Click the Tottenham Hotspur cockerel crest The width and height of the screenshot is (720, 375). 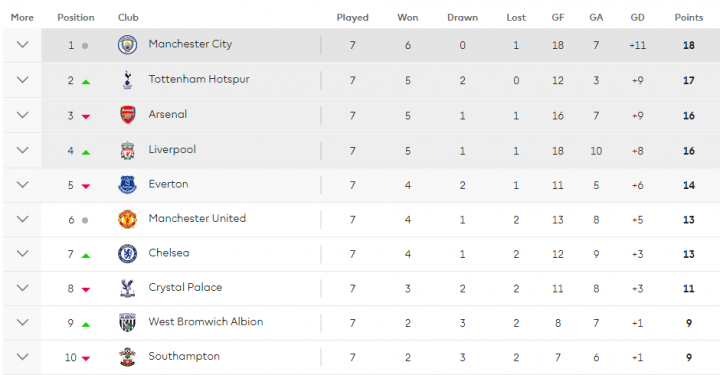[127, 80]
